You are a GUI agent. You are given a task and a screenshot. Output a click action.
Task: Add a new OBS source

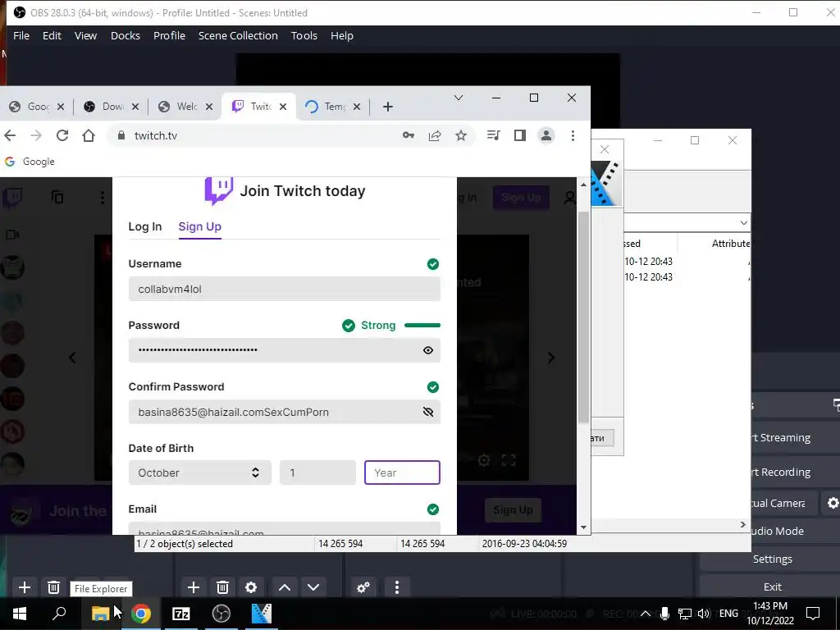194,587
